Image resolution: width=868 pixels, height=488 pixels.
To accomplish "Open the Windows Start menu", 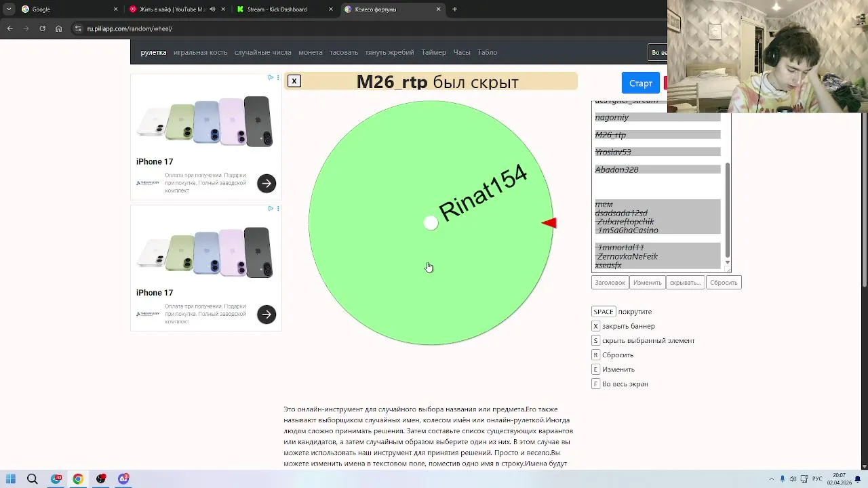I will tap(11, 479).
